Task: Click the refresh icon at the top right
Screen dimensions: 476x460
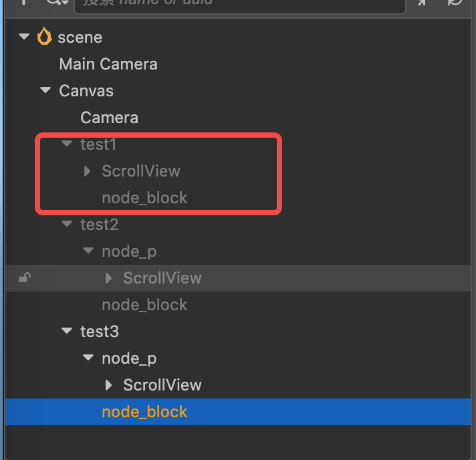Action: click(x=455, y=3)
